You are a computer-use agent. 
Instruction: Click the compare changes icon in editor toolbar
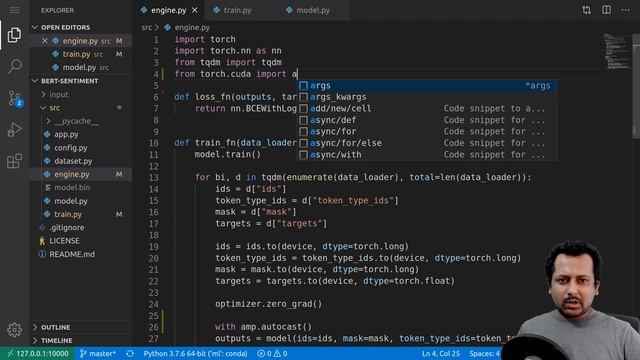587,10
